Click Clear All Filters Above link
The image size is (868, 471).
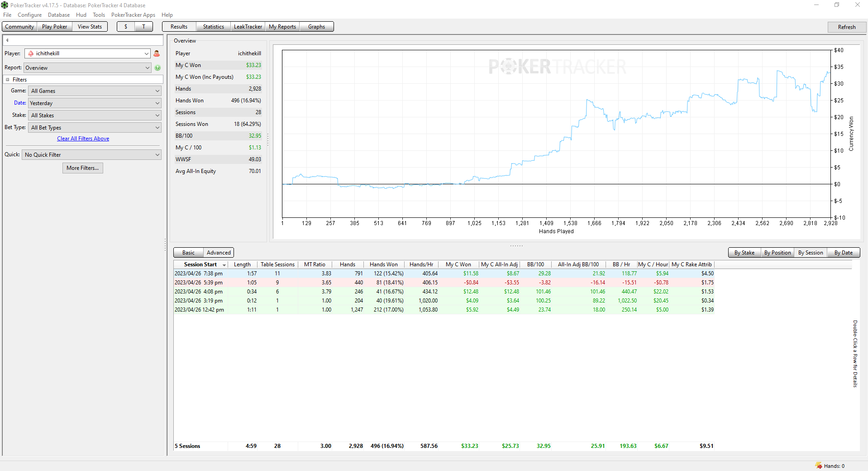(83, 139)
